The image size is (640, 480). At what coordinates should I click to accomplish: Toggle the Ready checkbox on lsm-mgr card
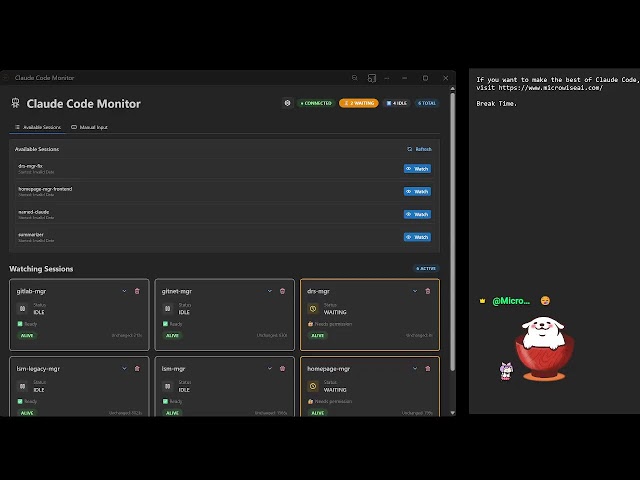click(165, 402)
